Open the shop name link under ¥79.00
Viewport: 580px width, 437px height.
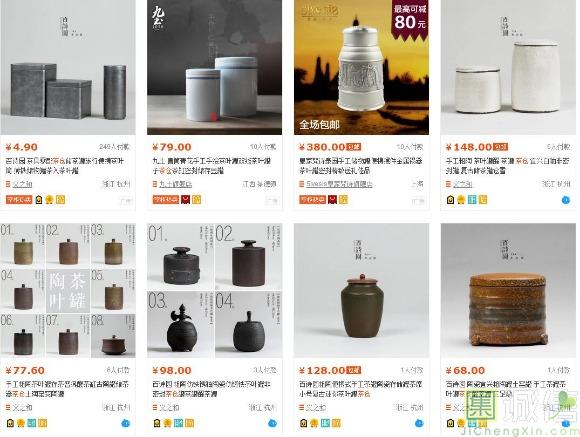[x=175, y=184]
